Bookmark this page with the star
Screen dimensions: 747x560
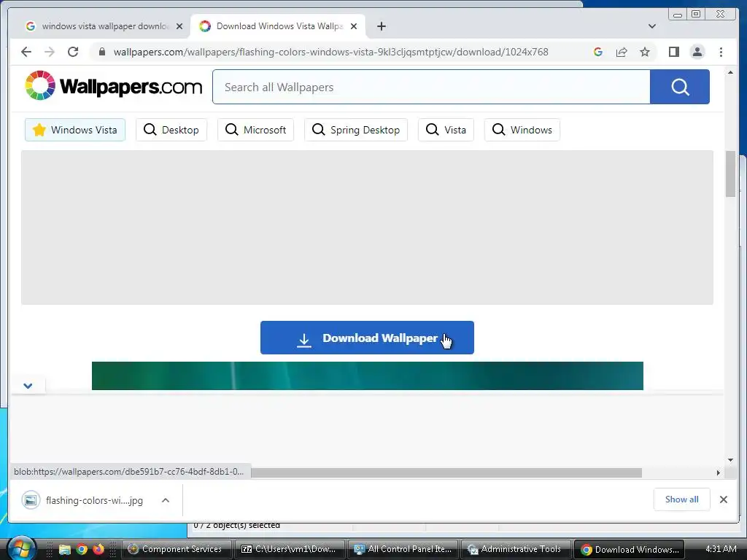click(645, 52)
